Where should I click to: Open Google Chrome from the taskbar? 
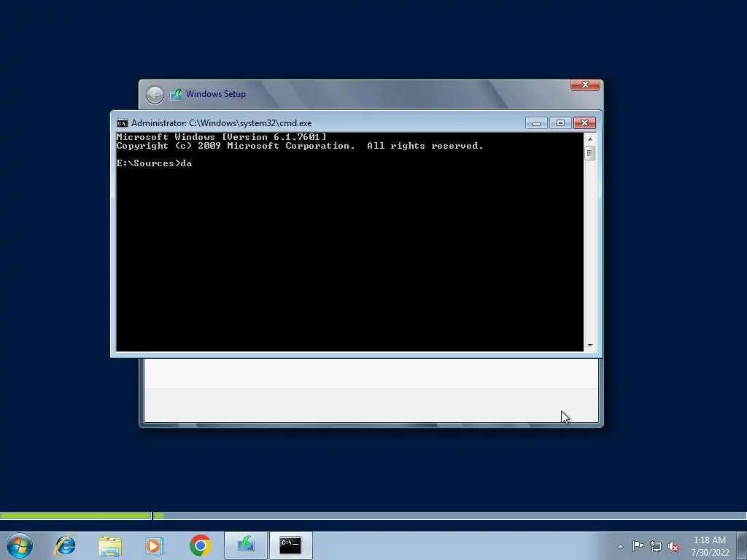(x=200, y=545)
